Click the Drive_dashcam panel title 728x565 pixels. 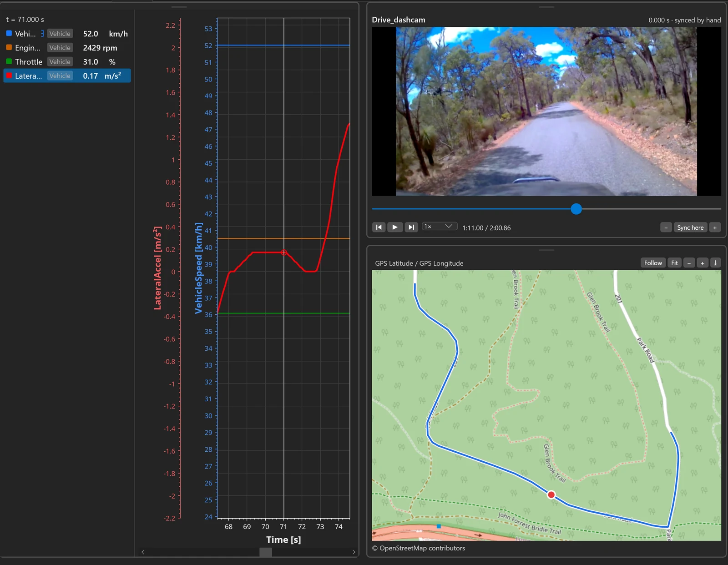(399, 20)
